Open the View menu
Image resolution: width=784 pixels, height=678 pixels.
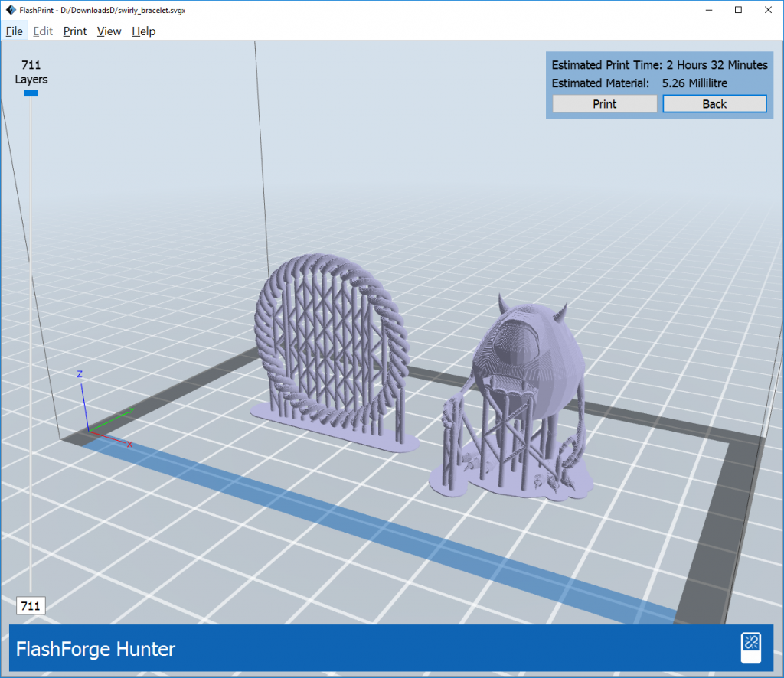click(x=109, y=31)
